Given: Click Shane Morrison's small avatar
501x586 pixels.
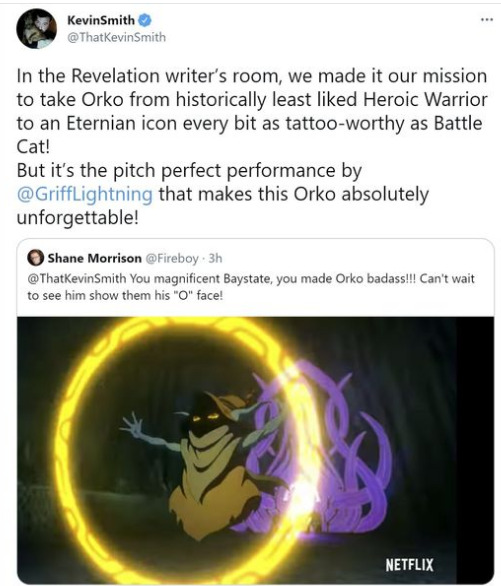Looking at the screenshot, I should point(35,258).
